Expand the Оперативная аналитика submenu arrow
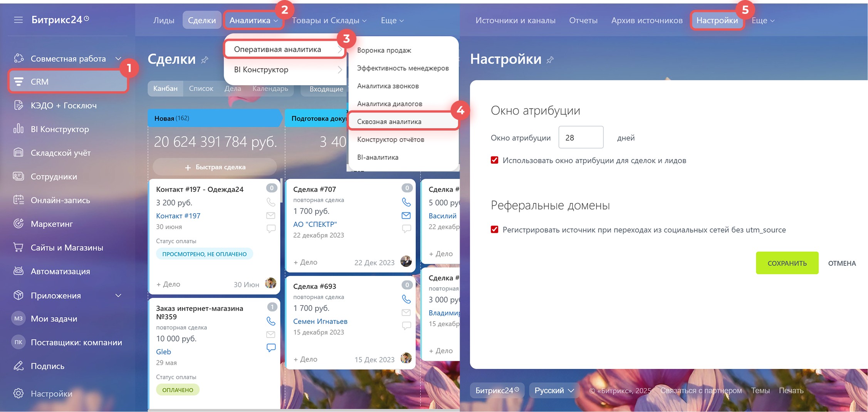The image size is (868, 412). coord(339,49)
